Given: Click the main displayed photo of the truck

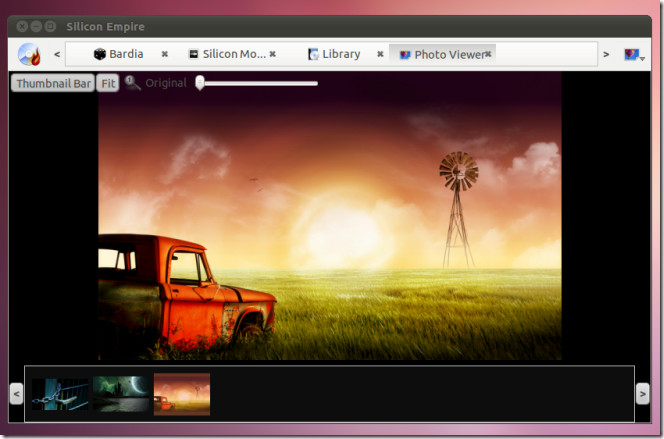Looking at the screenshot, I should [x=330, y=216].
